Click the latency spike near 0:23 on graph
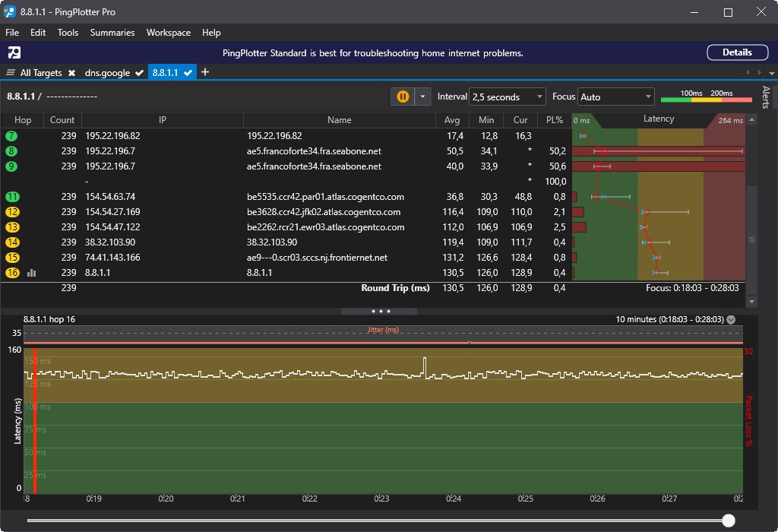This screenshot has height=532, width=778. (x=424, y=366)
